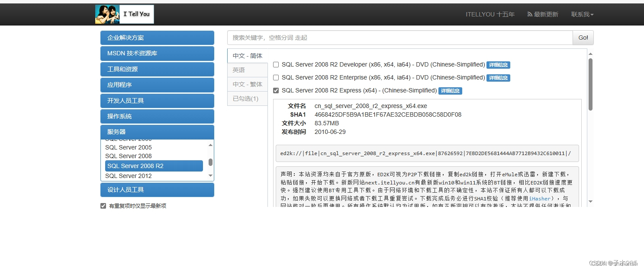The width and height of the screenshot is (644, 270).
Task: Open the 已勾选(1) tab
Action: pos(247,98)
